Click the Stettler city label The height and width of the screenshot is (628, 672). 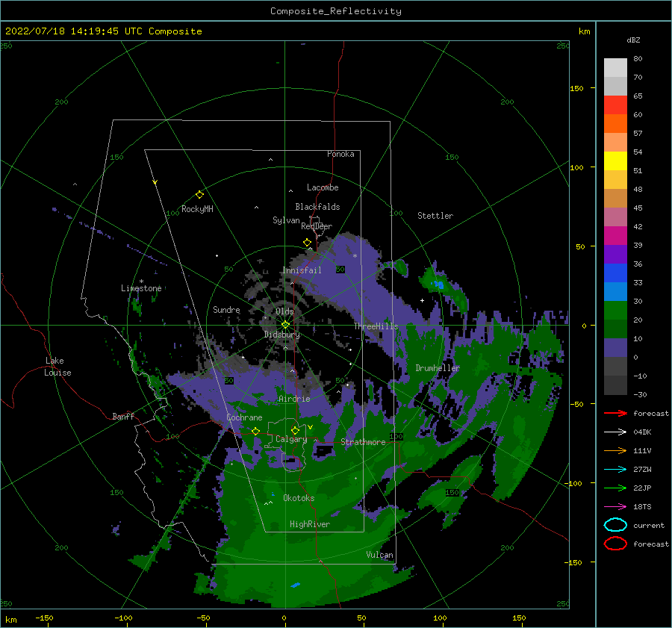click(435, 216)
